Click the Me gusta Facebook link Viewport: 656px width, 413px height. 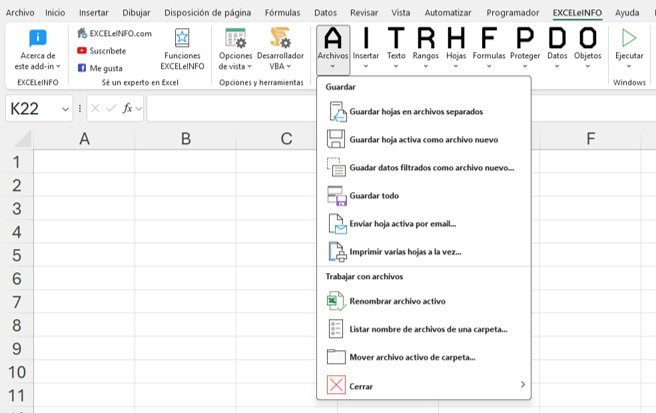100,68
